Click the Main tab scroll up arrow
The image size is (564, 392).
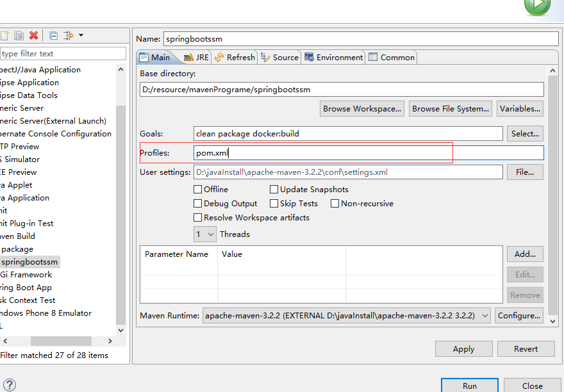pos(553,71)
